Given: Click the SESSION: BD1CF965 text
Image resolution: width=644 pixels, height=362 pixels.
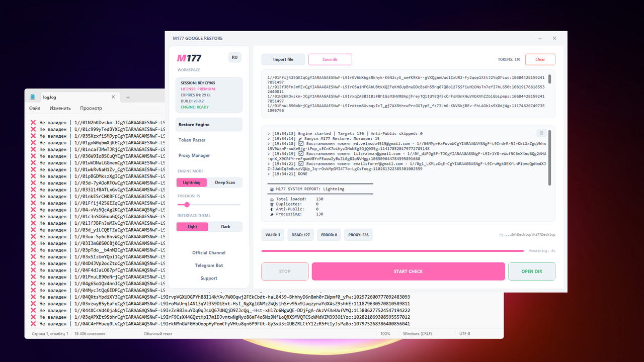Looking at the screenshot, I should pyautogui.click(x=198, y=83).
